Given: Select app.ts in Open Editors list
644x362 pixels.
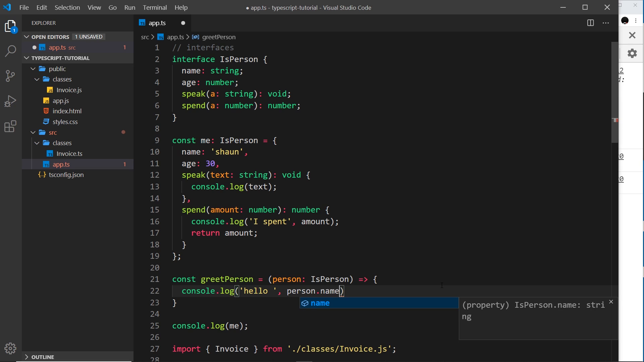Looking at the screenshot, I should pyautogui.click(x=78, y=48).
